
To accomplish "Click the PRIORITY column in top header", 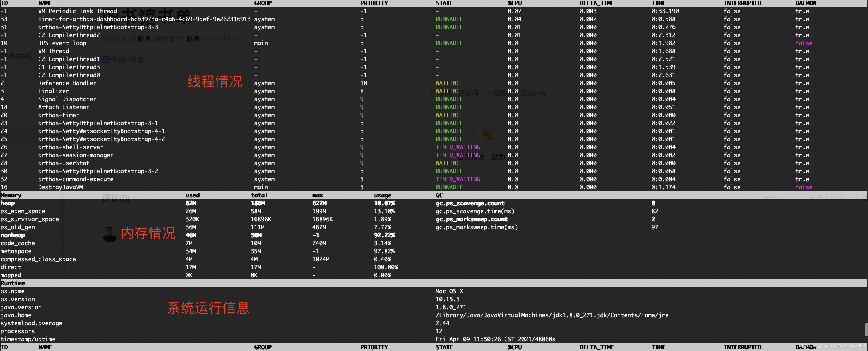I will [374, 3].
